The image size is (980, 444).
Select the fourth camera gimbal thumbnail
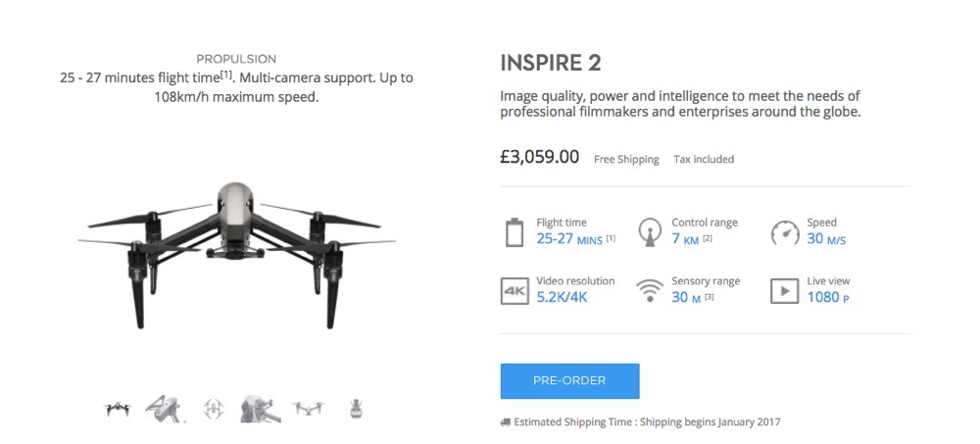260,408
